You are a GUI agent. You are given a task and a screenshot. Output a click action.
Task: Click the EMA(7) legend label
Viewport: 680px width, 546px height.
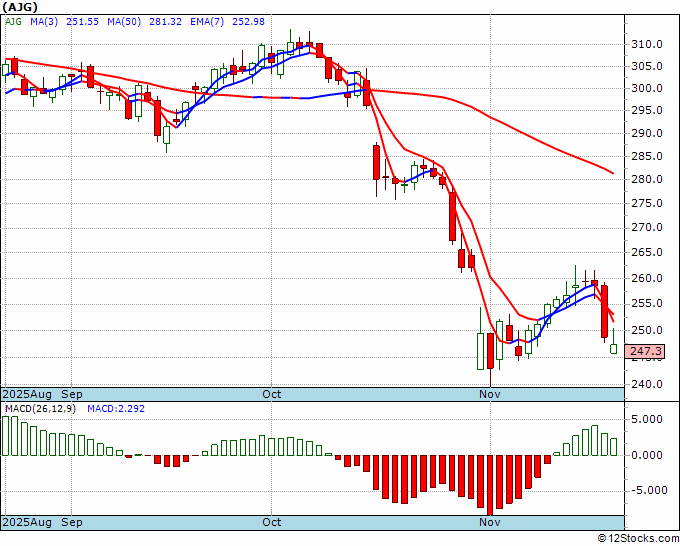[x=207, y=21]
